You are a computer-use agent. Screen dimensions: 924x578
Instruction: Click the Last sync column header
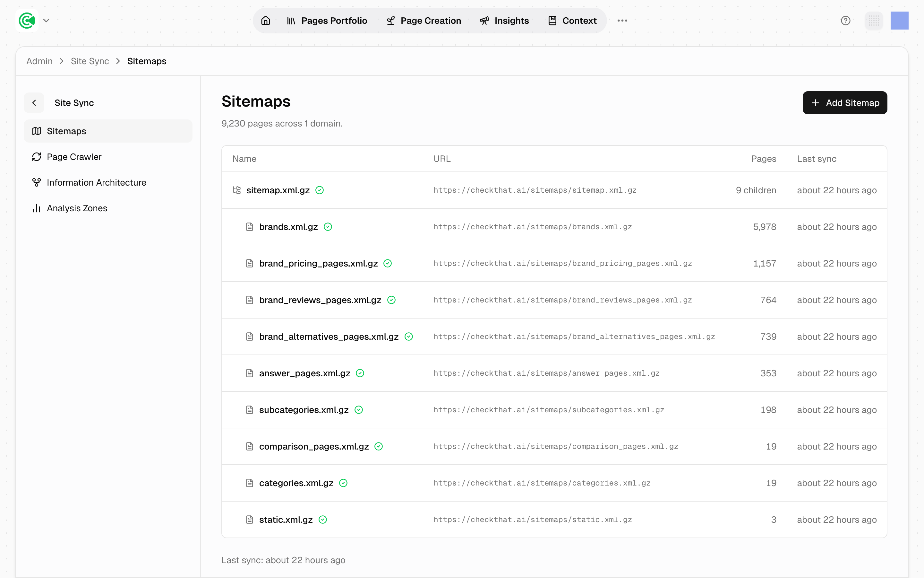816,159
